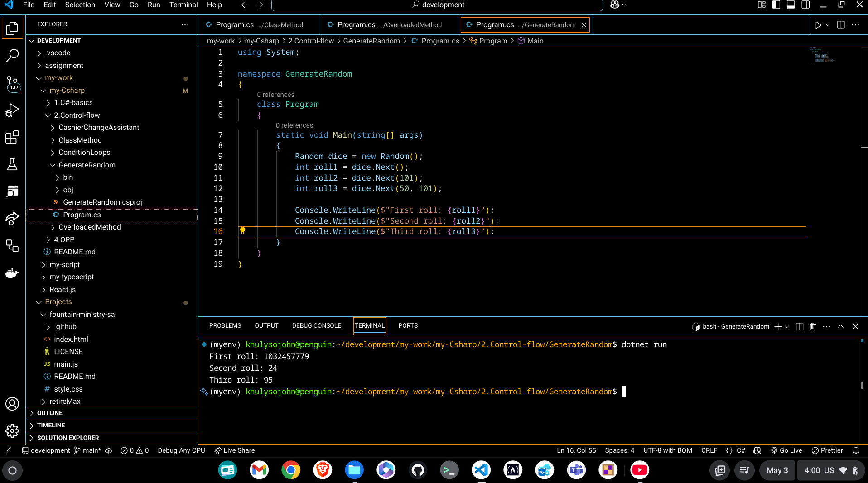
Task: Click the Run code play button
Action: tap(818, 25)
